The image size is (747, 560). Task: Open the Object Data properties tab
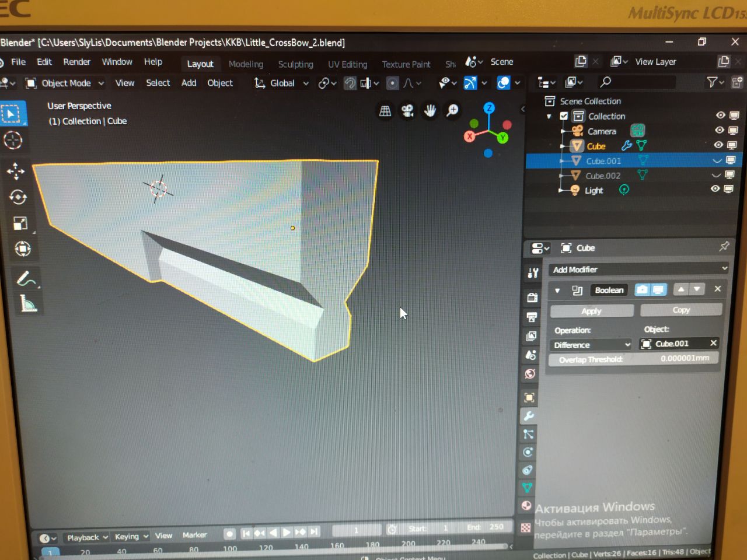527,488
